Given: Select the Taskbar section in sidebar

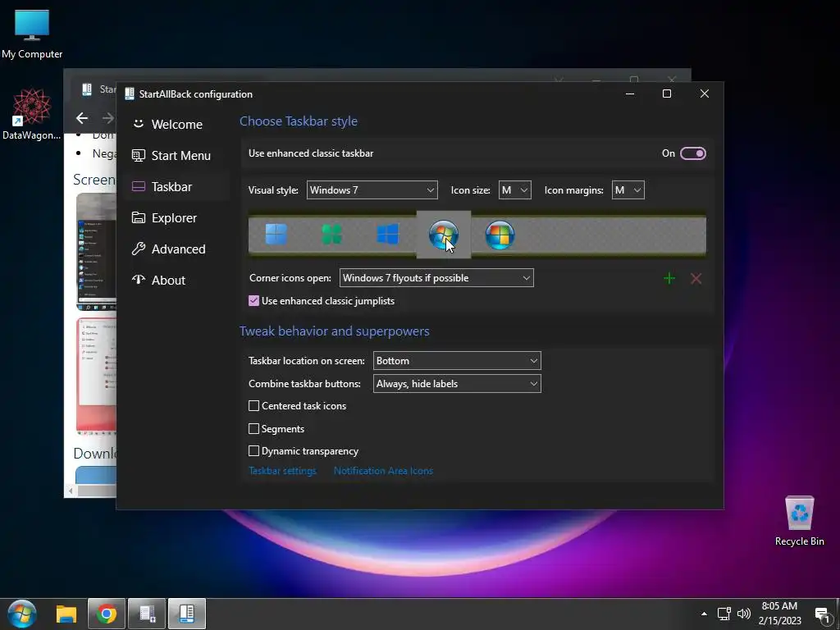Looking at the screenshot, I should (177, 186).
